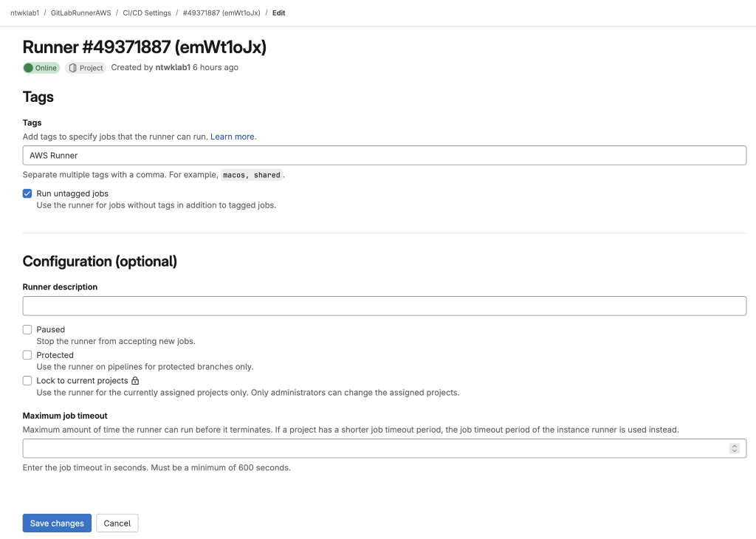Click the Cancel button
This screenshot has height=539, width=756.
coord(117,523)
